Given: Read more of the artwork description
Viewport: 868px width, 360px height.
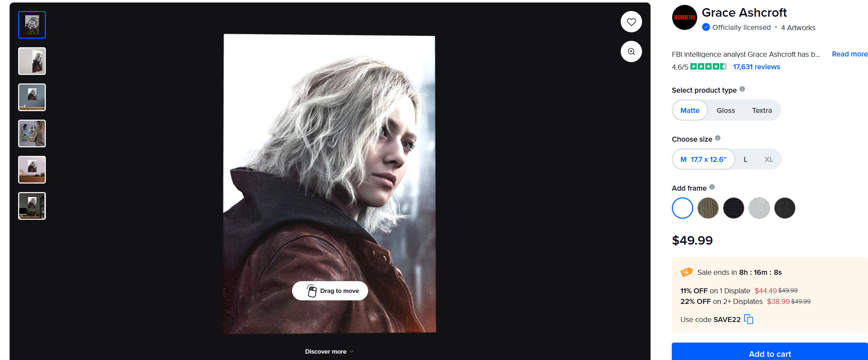Looking at the screenshot, I should (x=850, y=54).
